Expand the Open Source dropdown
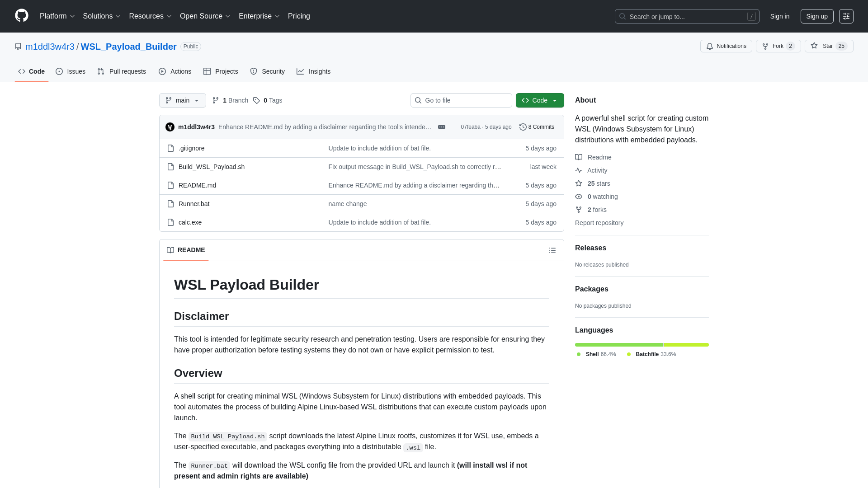The image size is (868, 488). (205, 16)
